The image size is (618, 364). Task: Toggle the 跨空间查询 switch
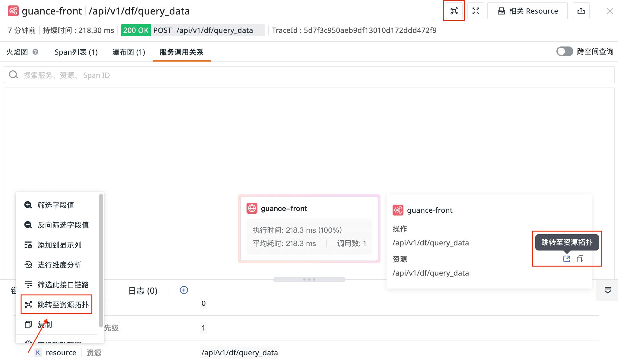564,51
